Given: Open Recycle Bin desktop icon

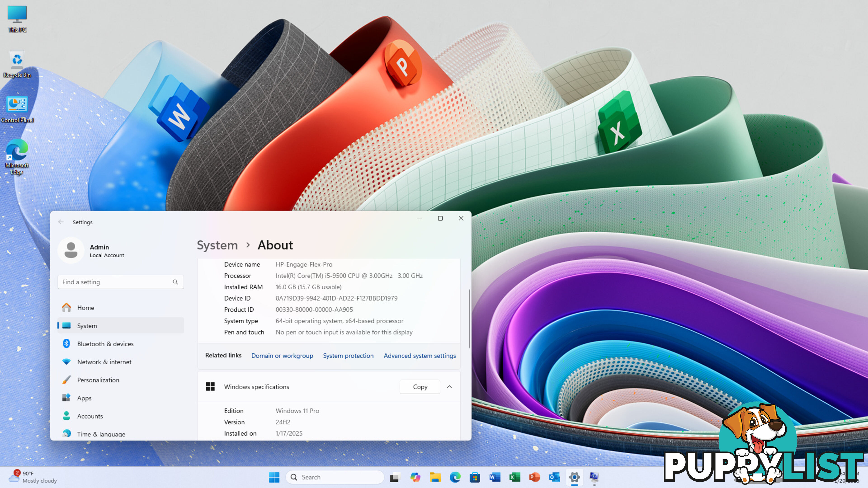Looking at the screenshot, I should point(17,64).
